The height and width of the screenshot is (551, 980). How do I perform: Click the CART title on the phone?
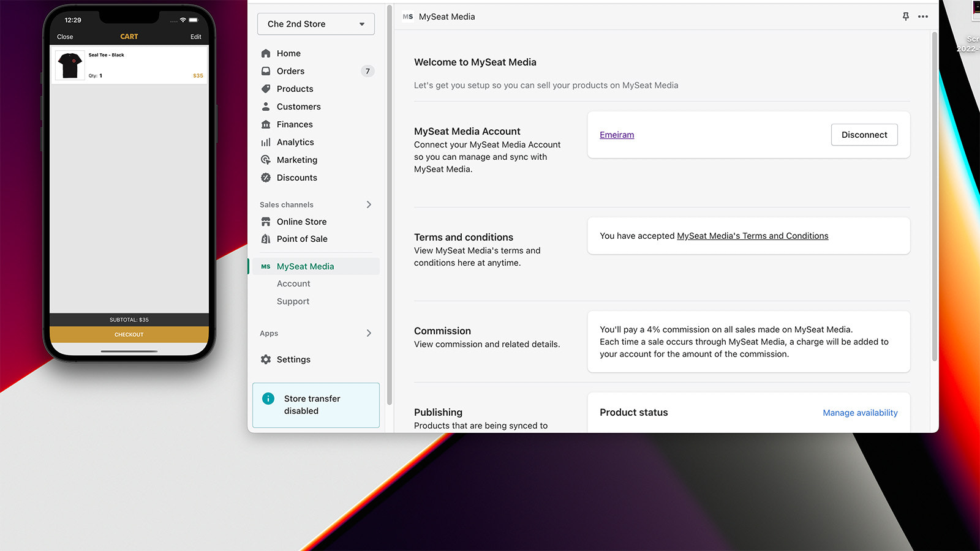coord(129,37)
